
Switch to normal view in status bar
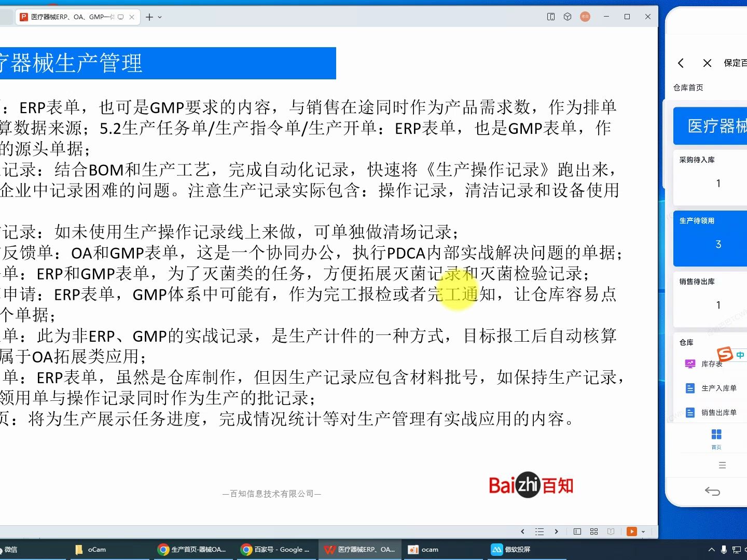pyautogui.click(x=577, y=531)
